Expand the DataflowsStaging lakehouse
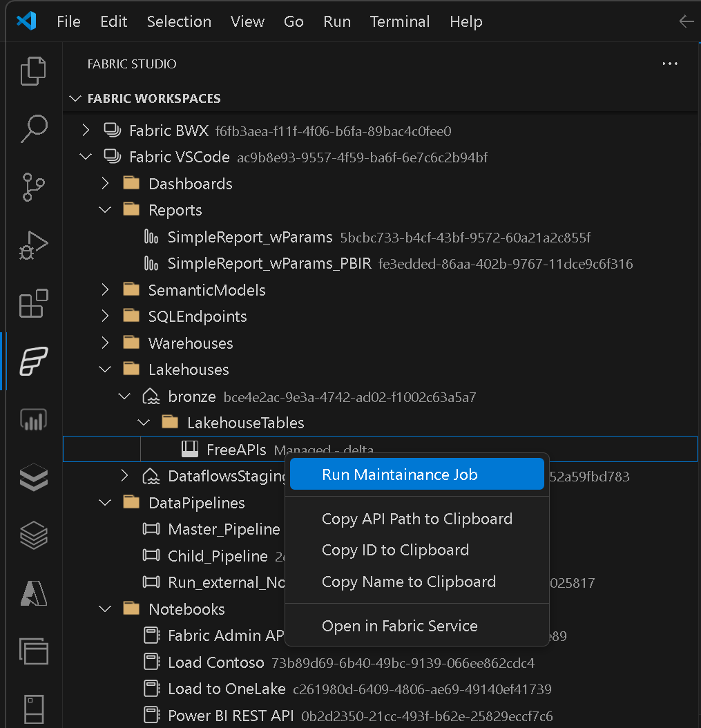 coord(124,476)
